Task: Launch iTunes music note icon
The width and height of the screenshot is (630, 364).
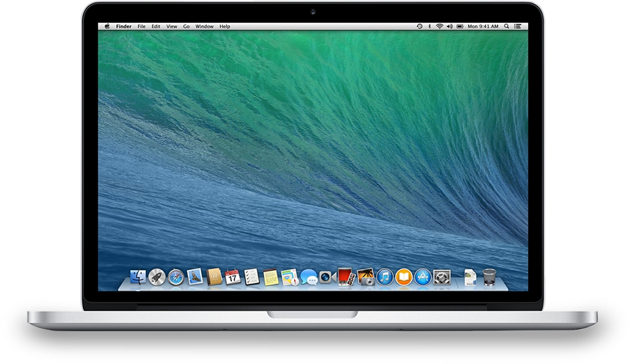Action: 384,277
